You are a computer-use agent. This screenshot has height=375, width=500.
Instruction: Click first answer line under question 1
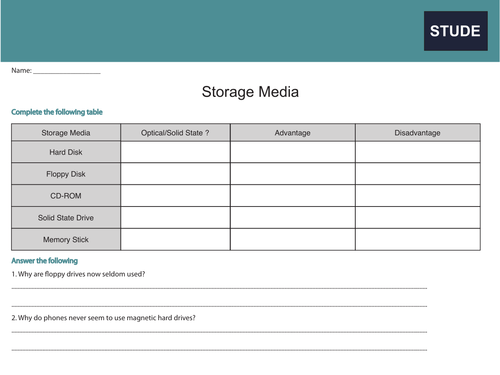pyautogui.click(x=219, y=288)
